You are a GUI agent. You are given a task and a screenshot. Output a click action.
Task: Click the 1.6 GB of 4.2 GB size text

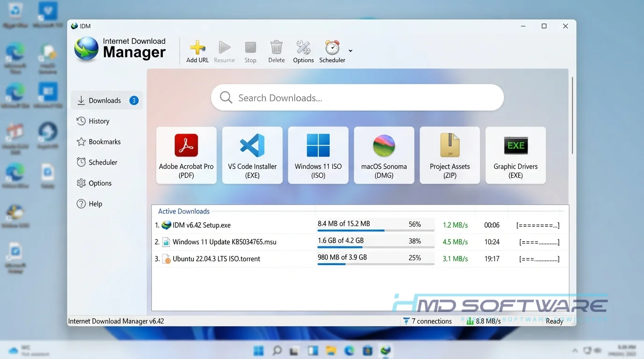[x=340, y=240]
